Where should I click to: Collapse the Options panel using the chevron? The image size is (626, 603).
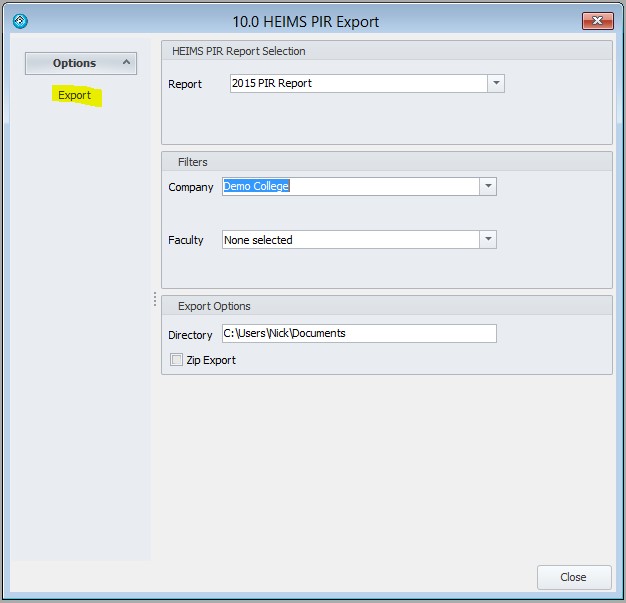(126, 63)
